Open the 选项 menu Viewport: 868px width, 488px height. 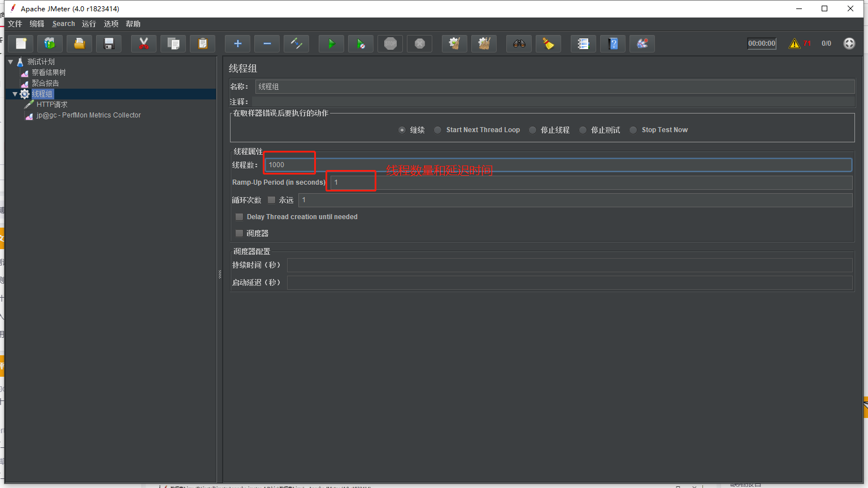click(111, 24)
